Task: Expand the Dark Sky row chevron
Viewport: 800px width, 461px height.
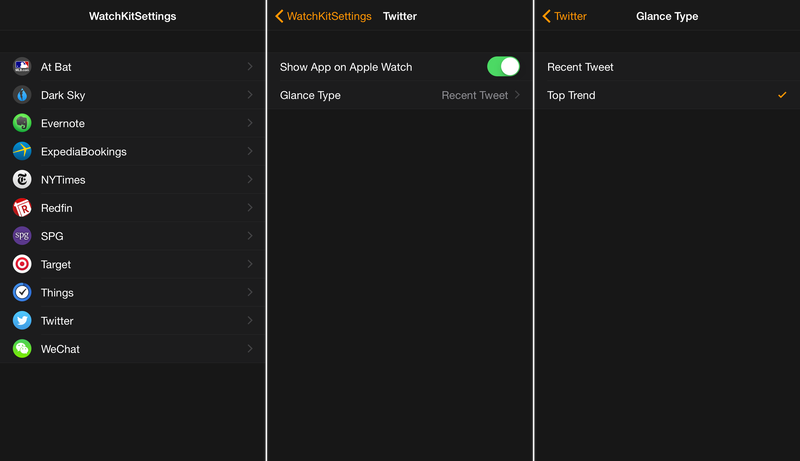Action: [250, 94]
